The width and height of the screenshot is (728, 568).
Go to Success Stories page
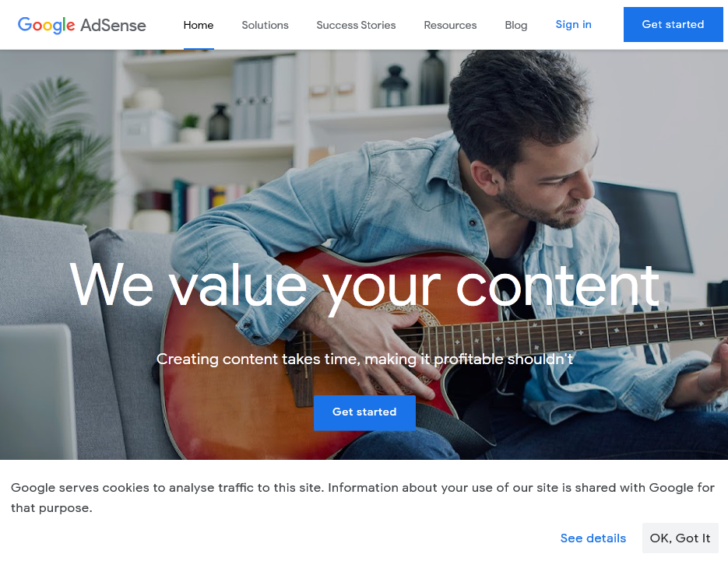(356, 25)
